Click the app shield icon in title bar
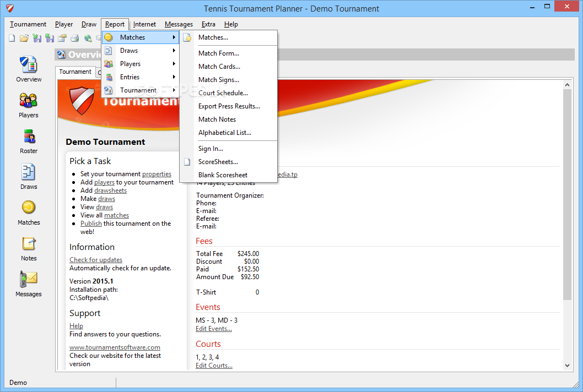Image resolution: width=583 pixels, height=392 pixels. pyautogui.click(x=10, y=8)
